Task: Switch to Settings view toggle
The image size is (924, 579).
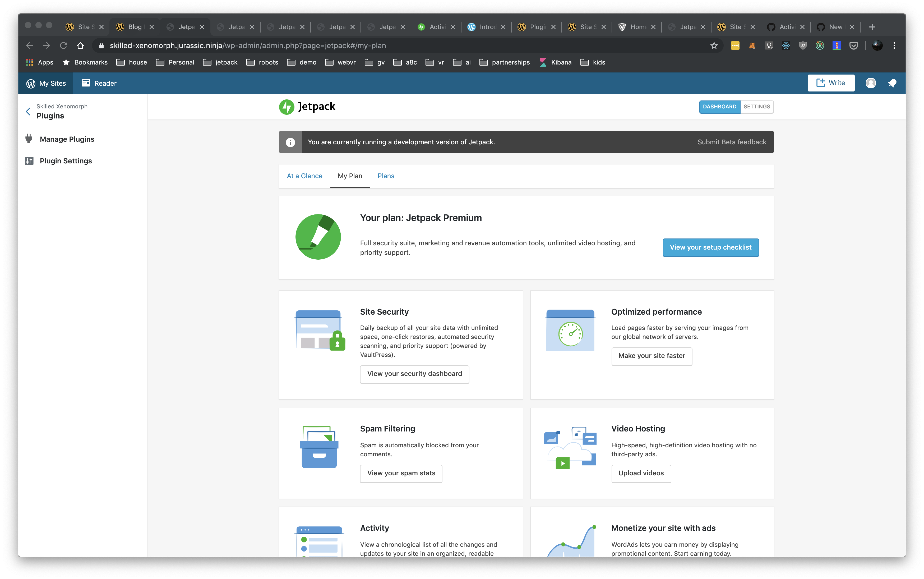Action: point(757,107)
